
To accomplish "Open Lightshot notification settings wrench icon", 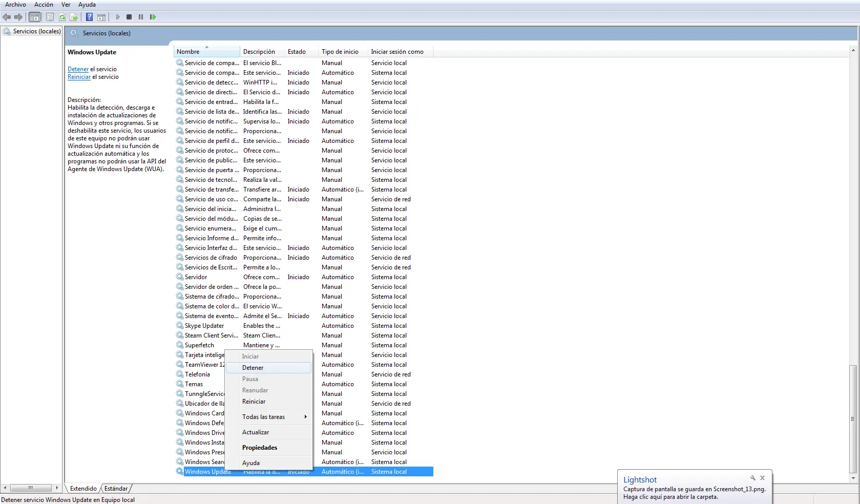I will pos(753,478).
